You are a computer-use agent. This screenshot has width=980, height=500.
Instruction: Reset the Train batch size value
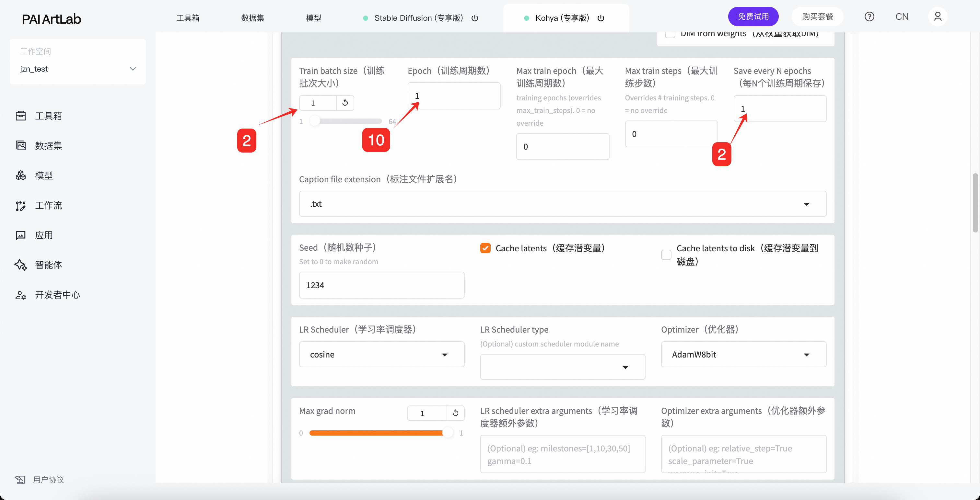tap(345, 103)
